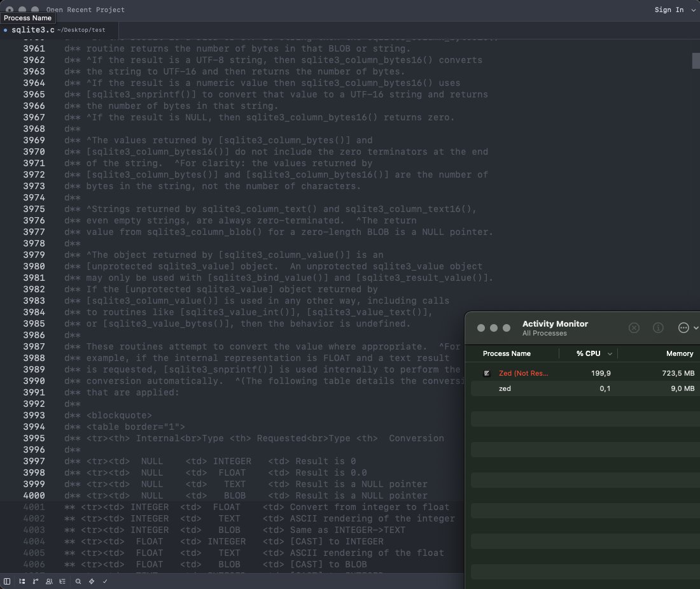Viewport: 700px width, 589px height.
Task: Click the diagnostics bolt icon in status bar
Action: (x=92, y=581)
